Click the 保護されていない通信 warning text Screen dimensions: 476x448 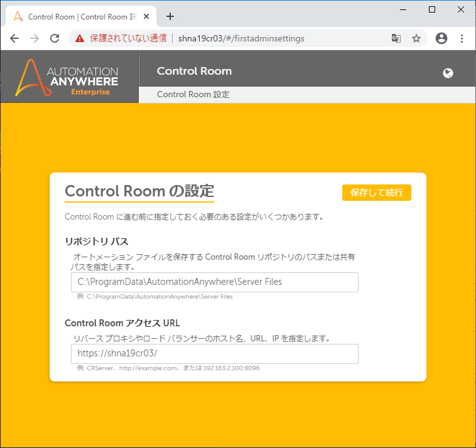pos(128,38)
